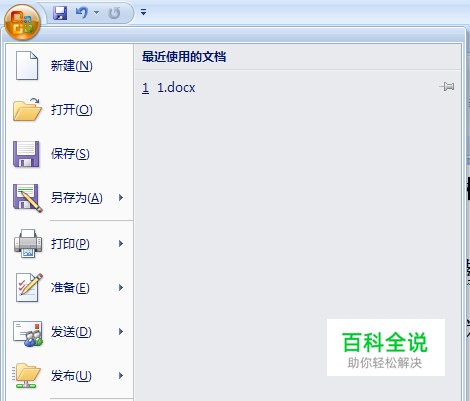
Task: Click the printer icon for 打印
Action: tap(28, 243)
